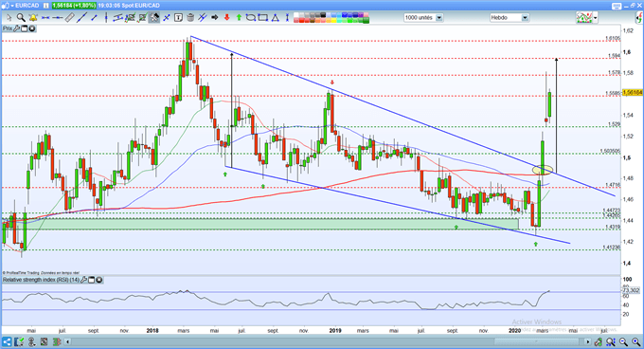Open the alert bell tool
Image resolution: width=644 pixels, height=349 pixels.
pos(33,18)
